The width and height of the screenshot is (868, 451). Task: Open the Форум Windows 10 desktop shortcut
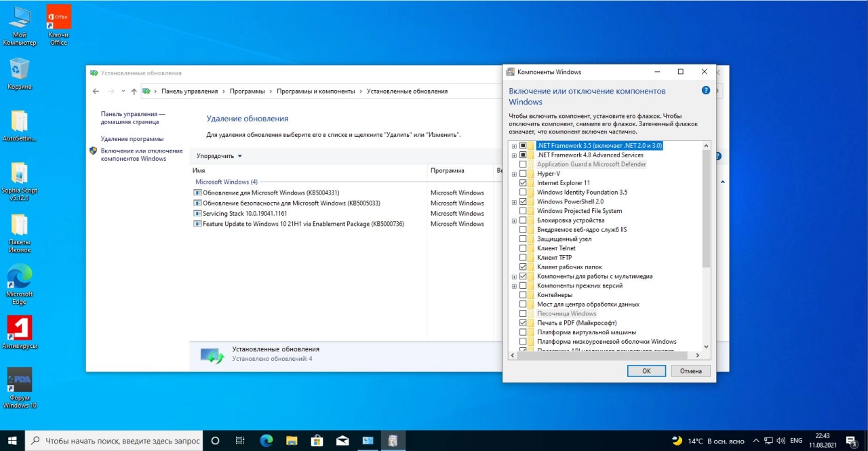[20, 389]
